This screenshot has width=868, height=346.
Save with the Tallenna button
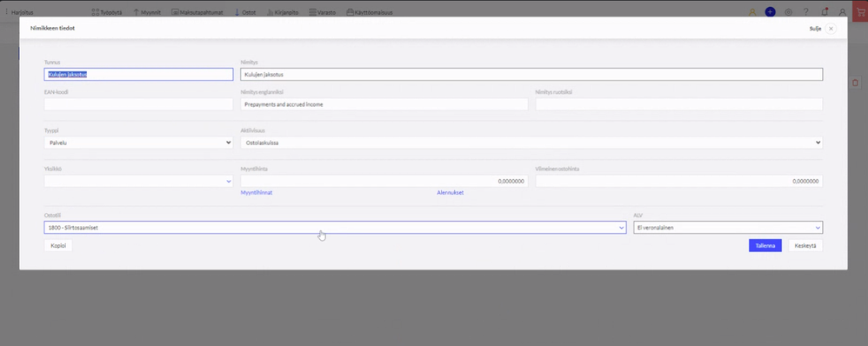coord(765,245)
